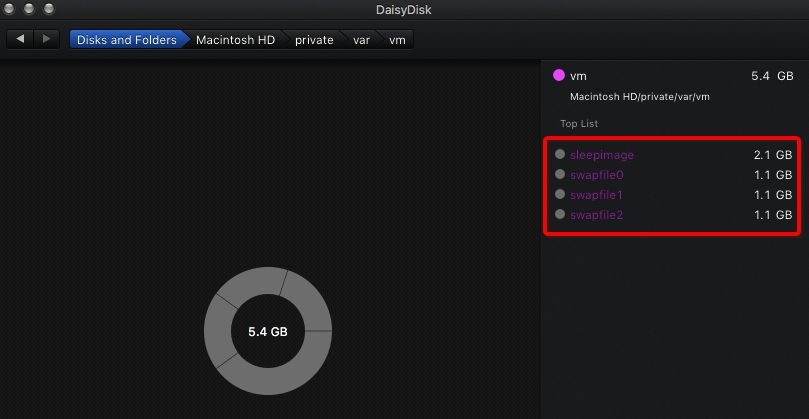Screen dimensions: 809x419
Task: Select the vm breadcrumb segment
Action: pos(397,40)
